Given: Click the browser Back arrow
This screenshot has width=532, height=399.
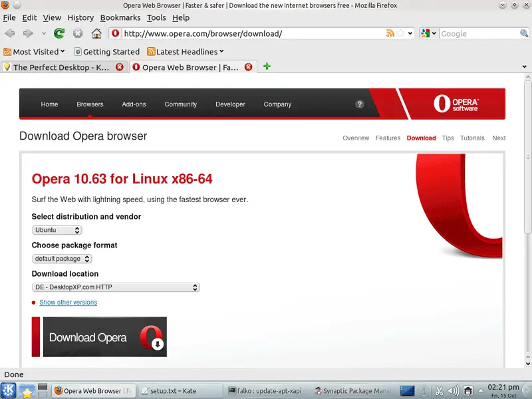Looking at the screenshot, I should point(9,33).
